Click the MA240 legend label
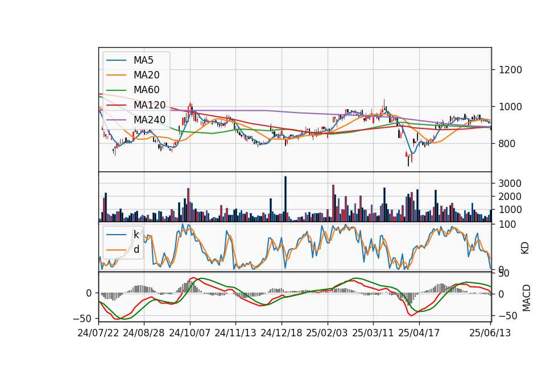Screen dimensions: 546x392 [150, 120]
